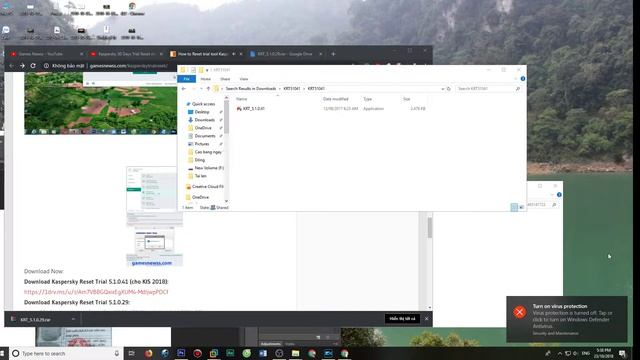
Task: Open the 1drv.ms Kaspersky download link
Action: click(96, 292)
